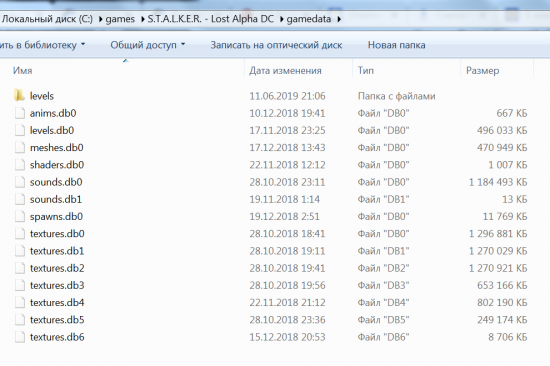550x366 pixels.
Task: Click the size 1 184 493 КБ
Action: [x=498, y=182]
